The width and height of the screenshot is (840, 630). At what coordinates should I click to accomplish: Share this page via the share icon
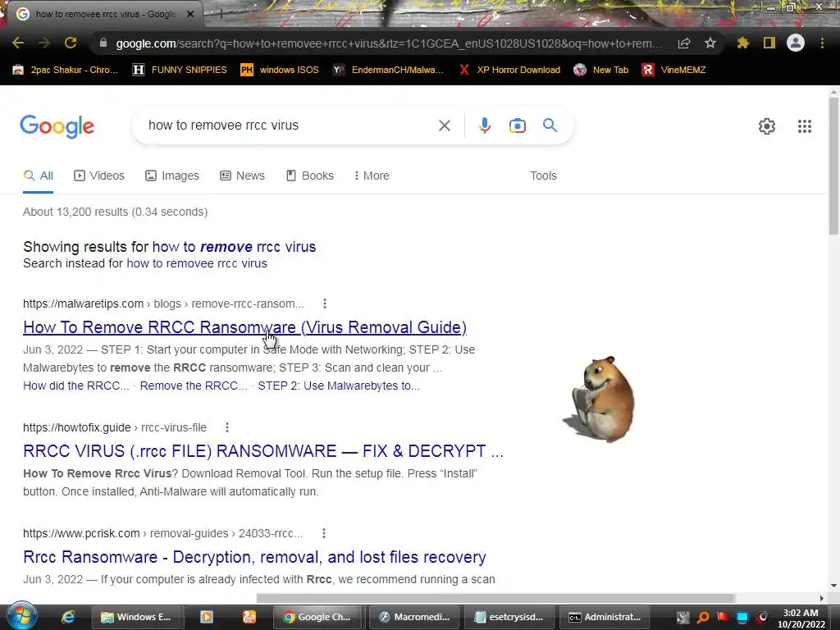684,43
